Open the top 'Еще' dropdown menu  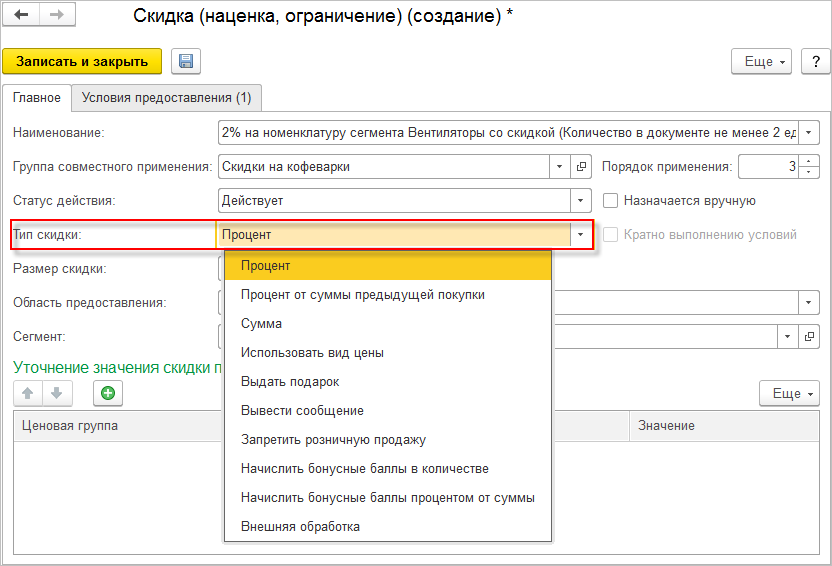coord(762,61)
